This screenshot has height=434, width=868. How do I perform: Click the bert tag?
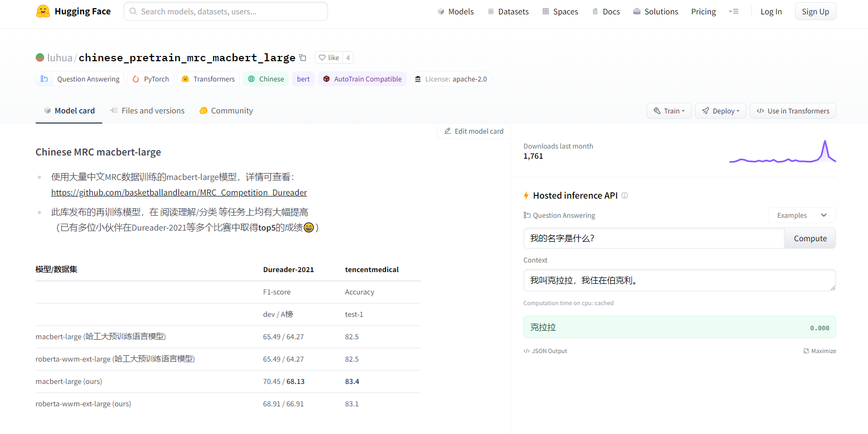[303, 79]
